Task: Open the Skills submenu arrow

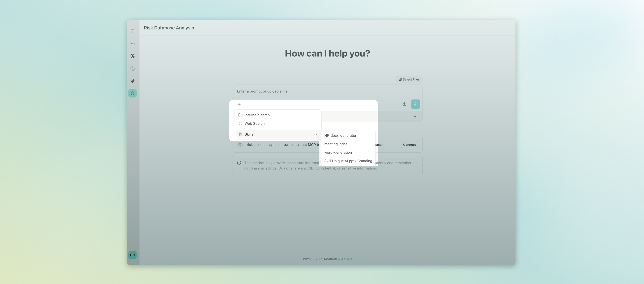Action: pyautogui.click(x=316, y=134)
